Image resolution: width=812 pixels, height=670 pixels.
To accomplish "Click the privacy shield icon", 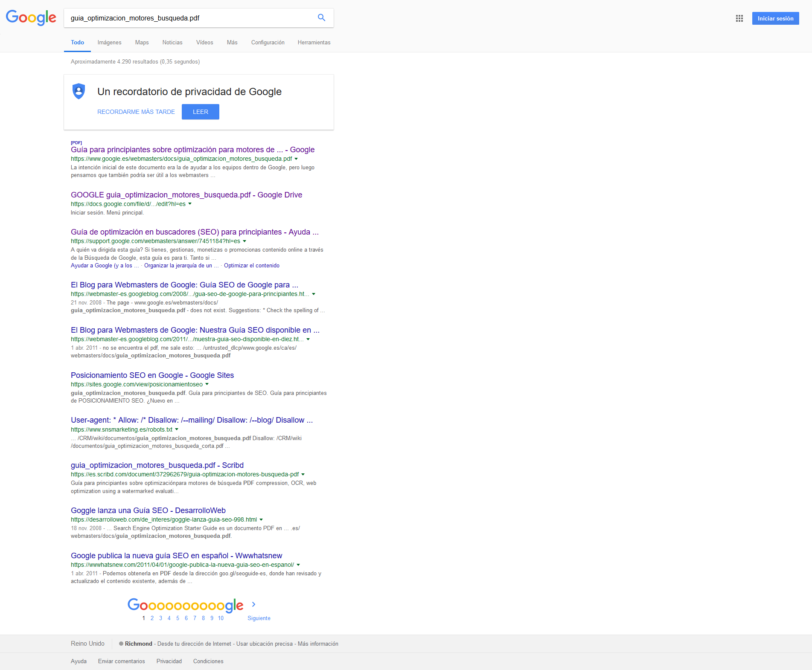I will tap(79, 91).
